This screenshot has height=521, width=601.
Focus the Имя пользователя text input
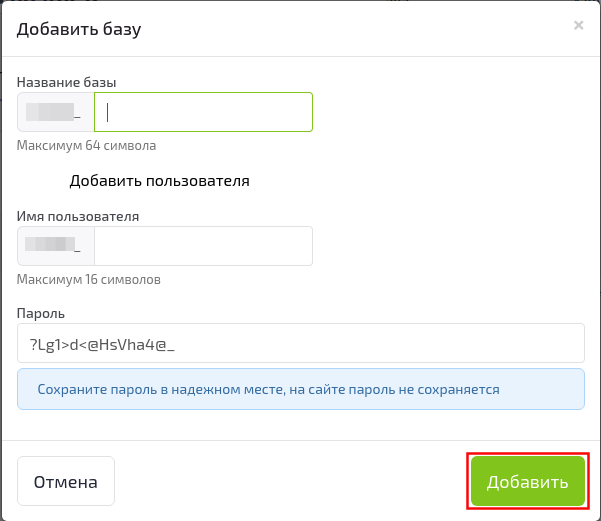coord(203,246)
